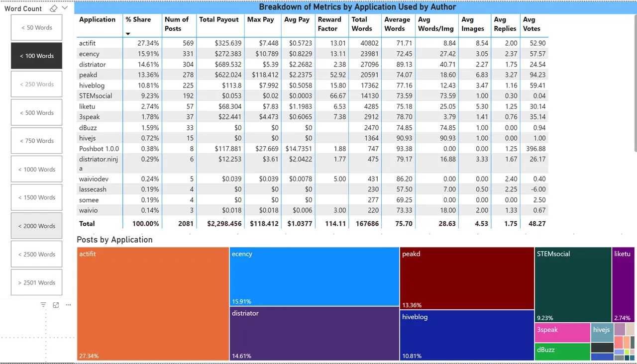Image resolution: width=637 pixels, height=364 pixels.
Task: Select the < 2000 Words slicer button
Action: [x=37, y=226]
